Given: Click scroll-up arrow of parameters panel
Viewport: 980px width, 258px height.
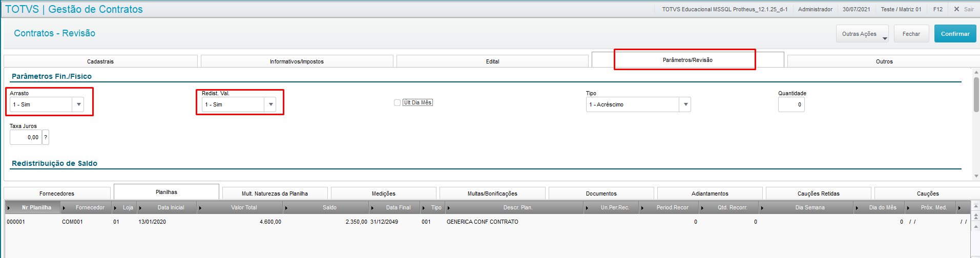Looking at the screenshot, I should pos(976,72).
